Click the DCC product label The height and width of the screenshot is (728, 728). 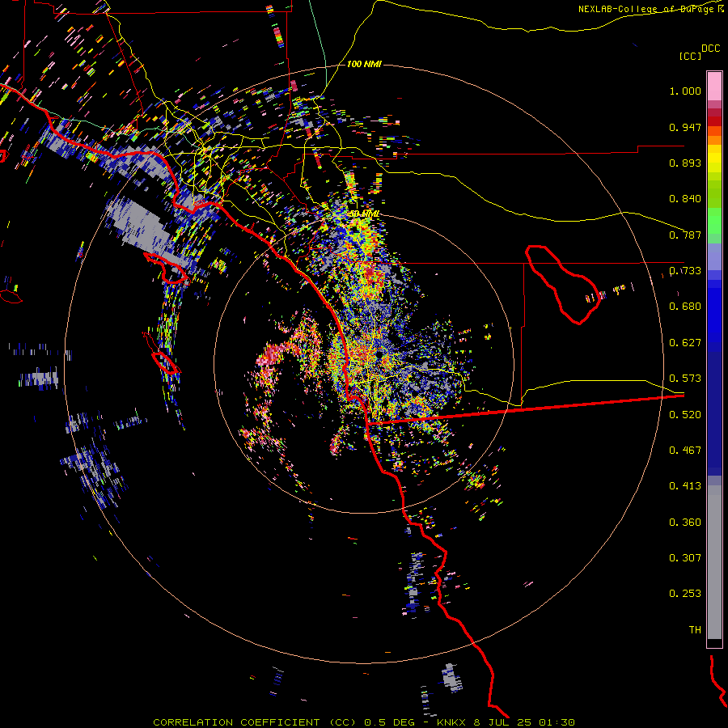click(710, 49)
